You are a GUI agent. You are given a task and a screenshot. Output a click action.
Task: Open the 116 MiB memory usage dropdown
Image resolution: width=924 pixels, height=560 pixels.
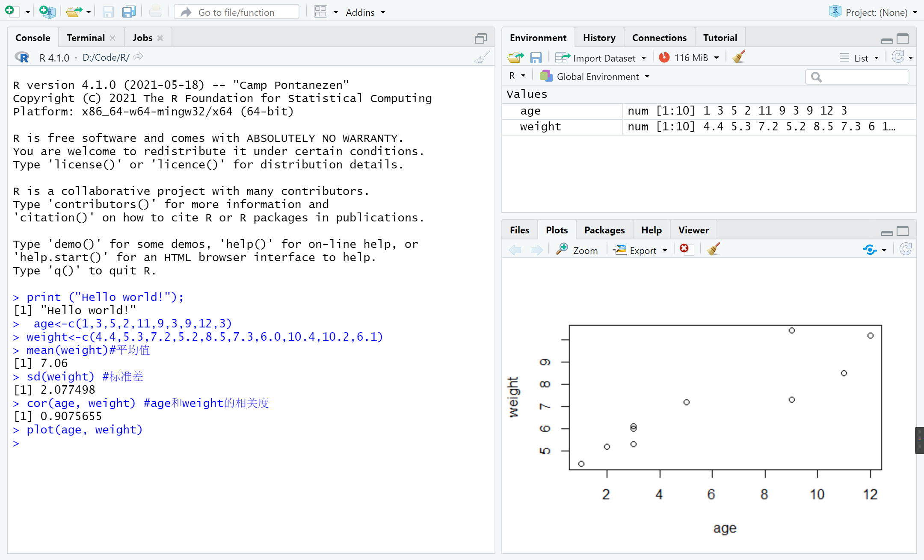click(689, 57)
